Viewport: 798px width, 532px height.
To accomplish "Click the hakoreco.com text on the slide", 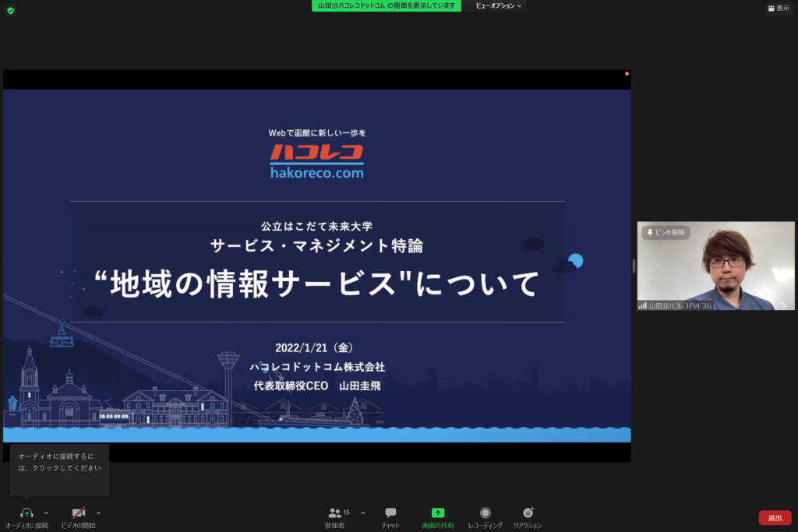I will point(317,173).
